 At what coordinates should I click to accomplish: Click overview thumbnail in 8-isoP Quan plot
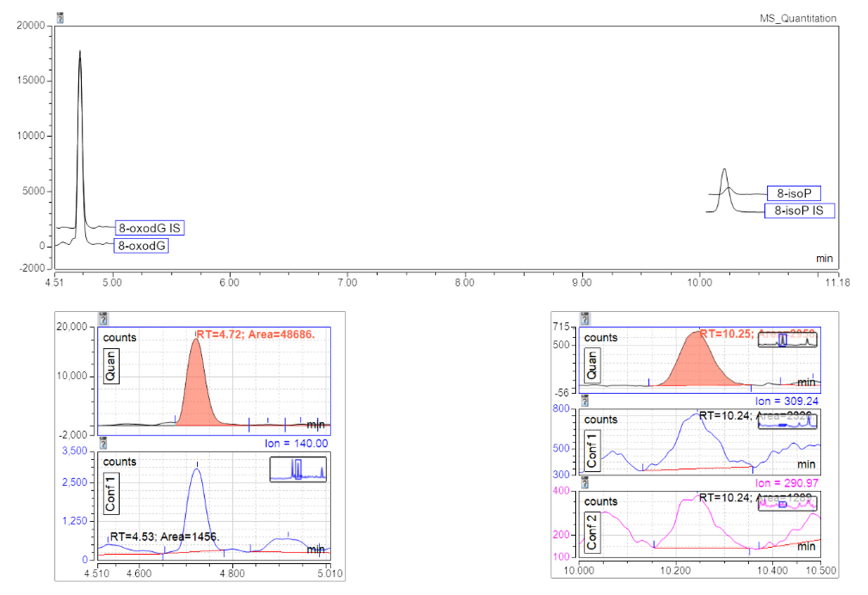click(787, 340)
